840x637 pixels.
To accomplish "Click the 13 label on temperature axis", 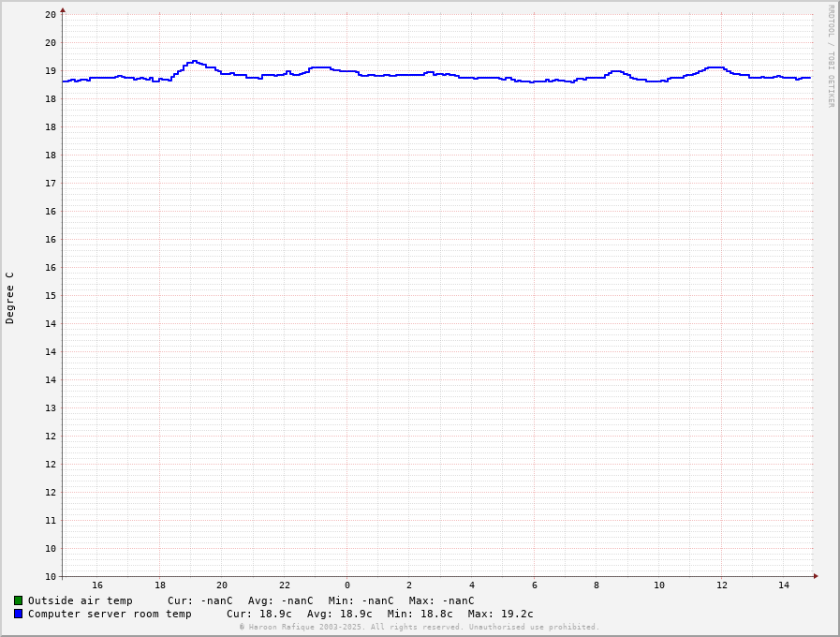I will [51, 407].
